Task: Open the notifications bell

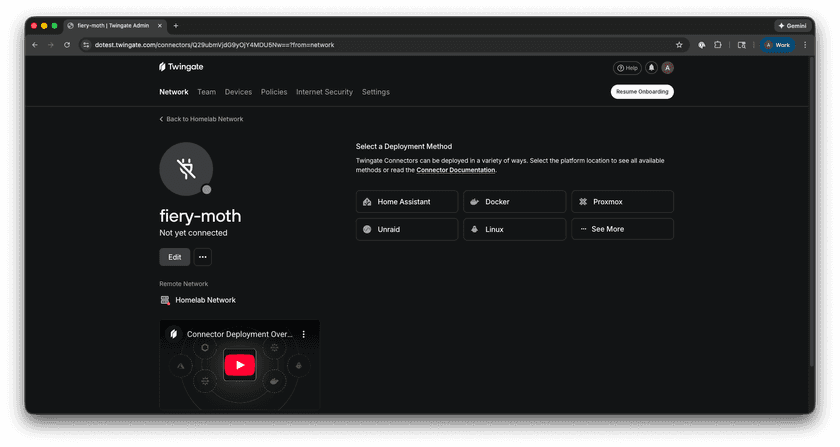Action: [651, 68]
